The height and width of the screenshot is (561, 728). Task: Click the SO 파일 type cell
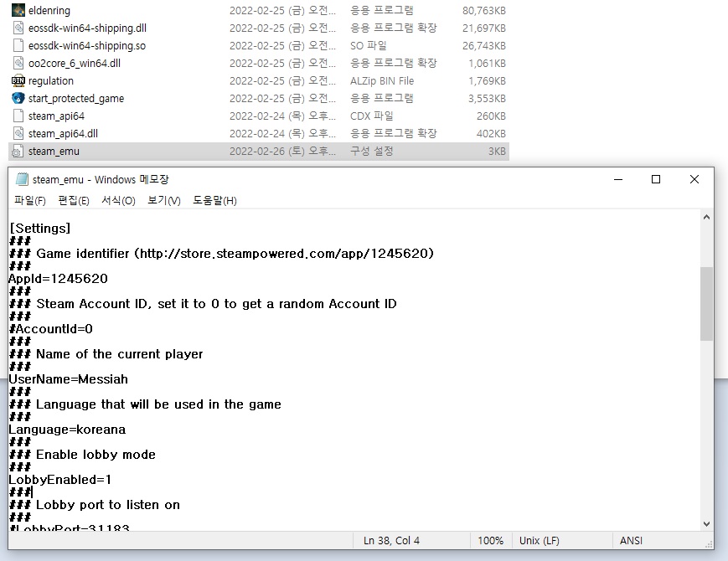368,45
